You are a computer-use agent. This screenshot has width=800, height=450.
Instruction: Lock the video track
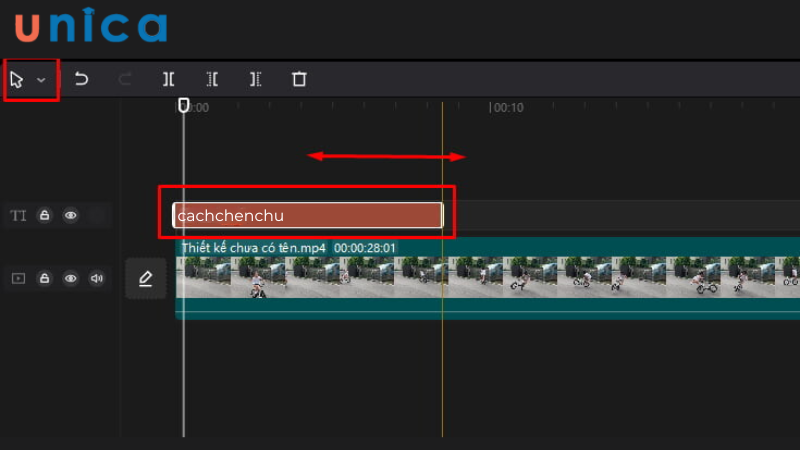[44, 278]
